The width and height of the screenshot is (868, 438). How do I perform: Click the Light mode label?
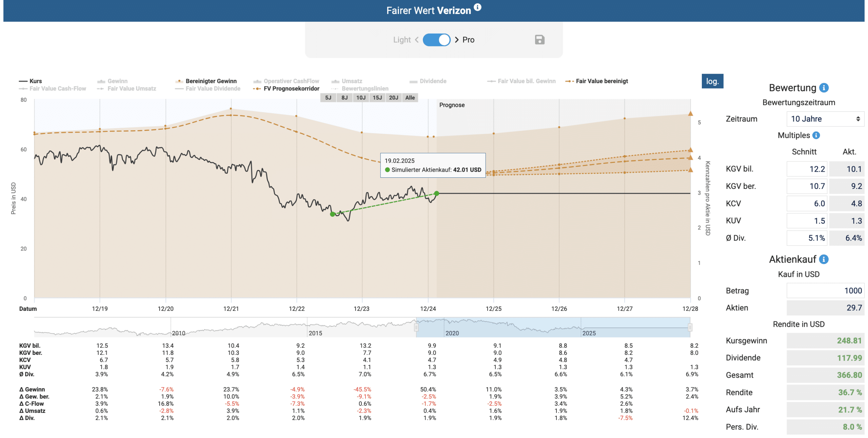tap(402, 40)
